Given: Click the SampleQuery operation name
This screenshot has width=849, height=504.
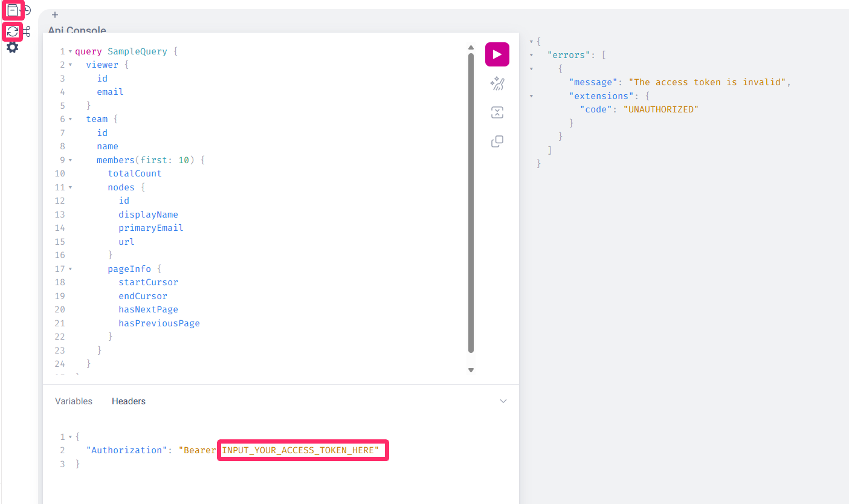Looking at the screenshot, I should point(137,51).
